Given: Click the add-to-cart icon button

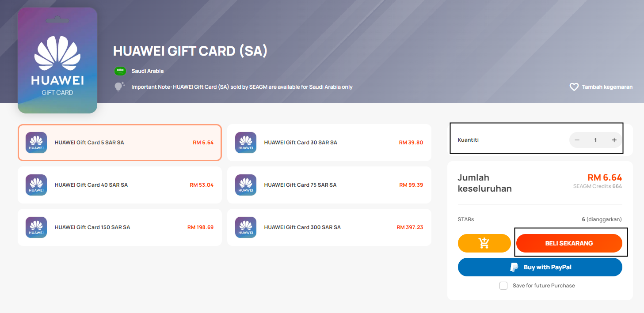Looking at the screenshot, I should click(484, 243).
